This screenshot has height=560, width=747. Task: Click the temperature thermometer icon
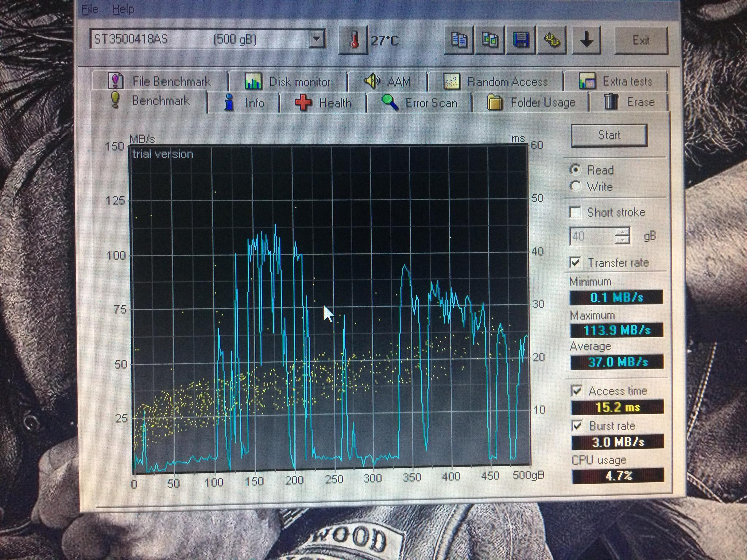[353, 40]
